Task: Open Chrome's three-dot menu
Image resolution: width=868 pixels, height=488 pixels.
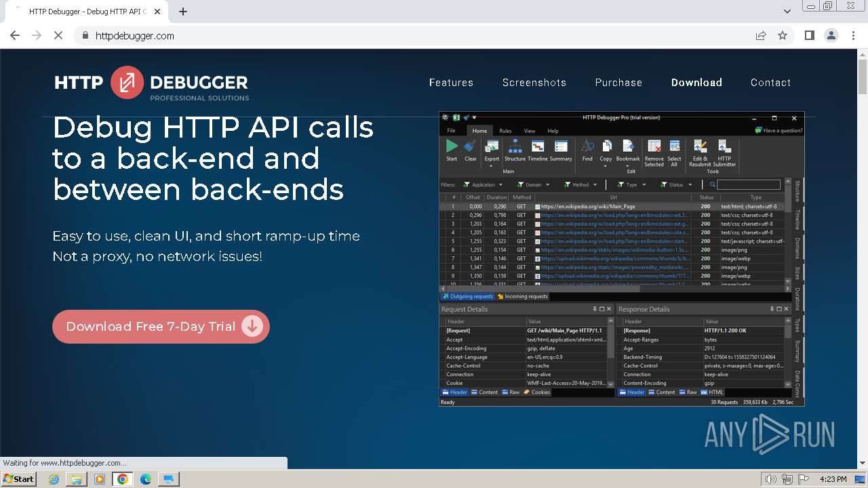Action: pyautogui.click(x=852, y=36)
